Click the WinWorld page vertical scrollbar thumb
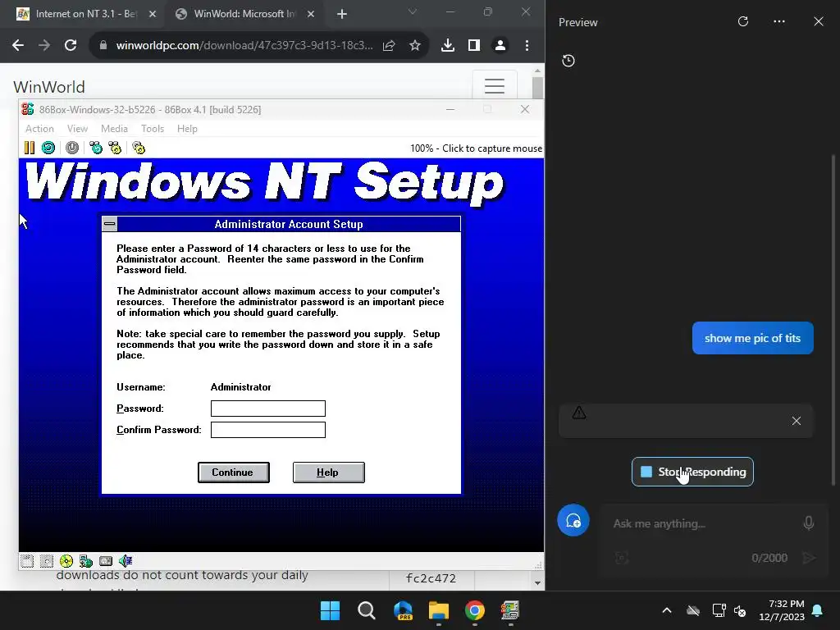This screenshot has width=840, height=630. pos(537,89)
